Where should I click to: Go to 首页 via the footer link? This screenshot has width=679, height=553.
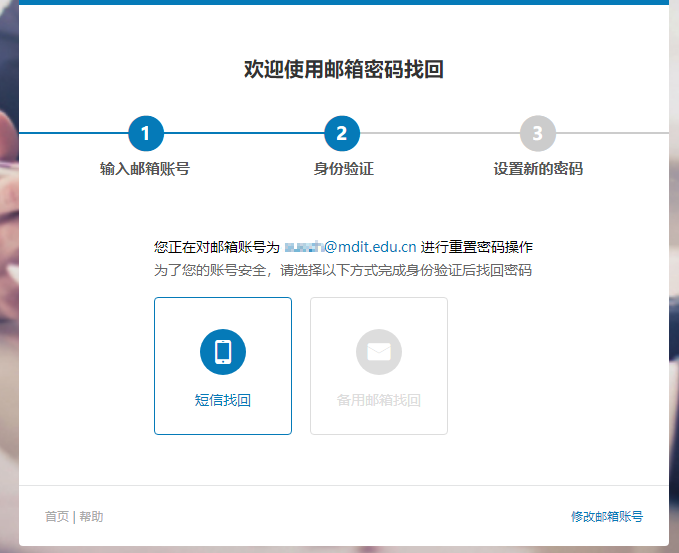click(x=57, y=517)
